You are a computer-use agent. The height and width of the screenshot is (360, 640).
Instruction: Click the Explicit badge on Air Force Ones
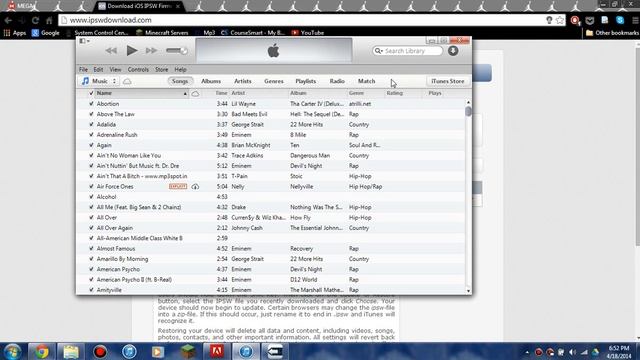178,187
